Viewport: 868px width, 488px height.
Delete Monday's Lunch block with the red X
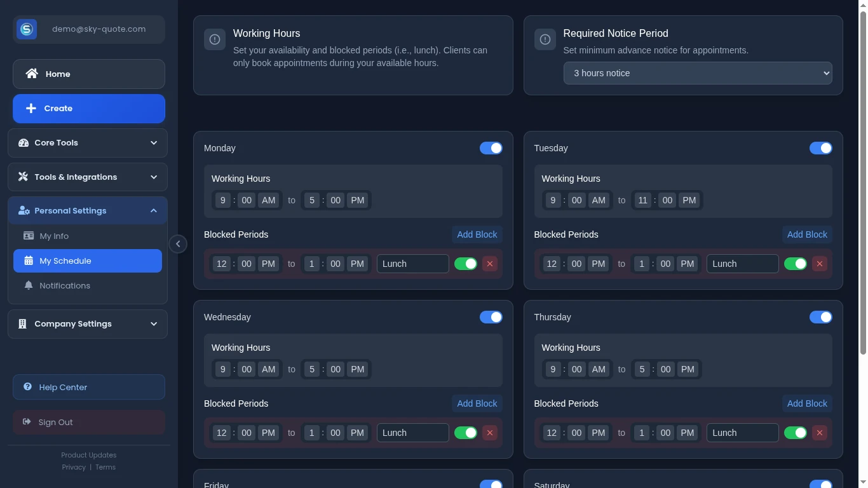(489, 263)
